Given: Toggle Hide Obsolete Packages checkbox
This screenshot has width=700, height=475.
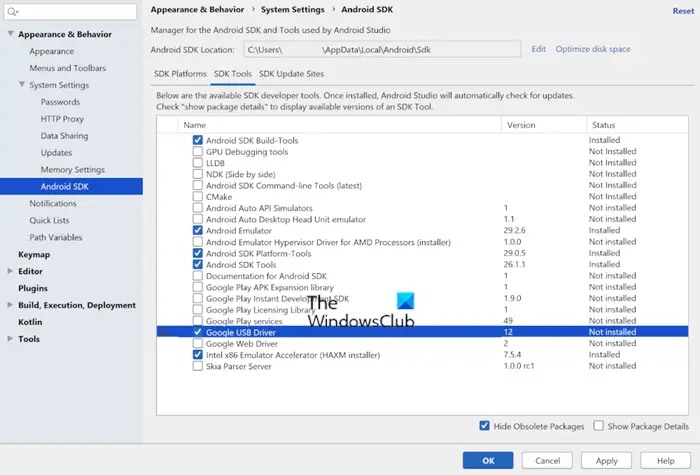Looking at the screenshot, I should click(484, 426).
